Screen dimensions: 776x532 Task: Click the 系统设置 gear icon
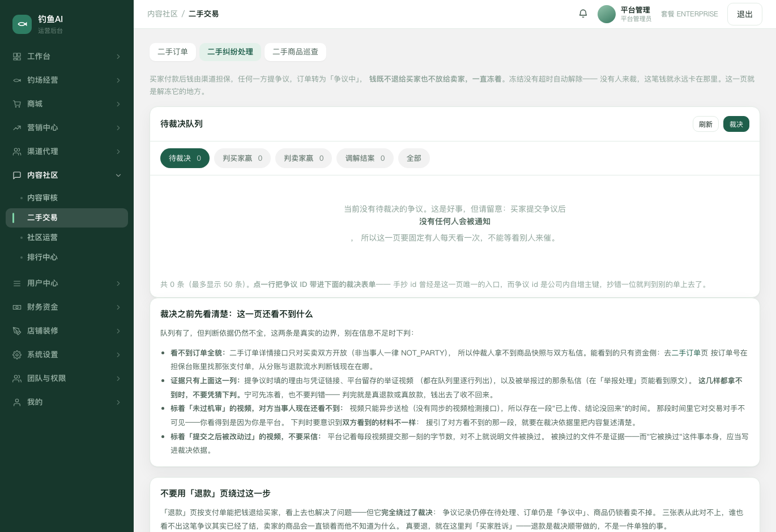pos(17,355)
